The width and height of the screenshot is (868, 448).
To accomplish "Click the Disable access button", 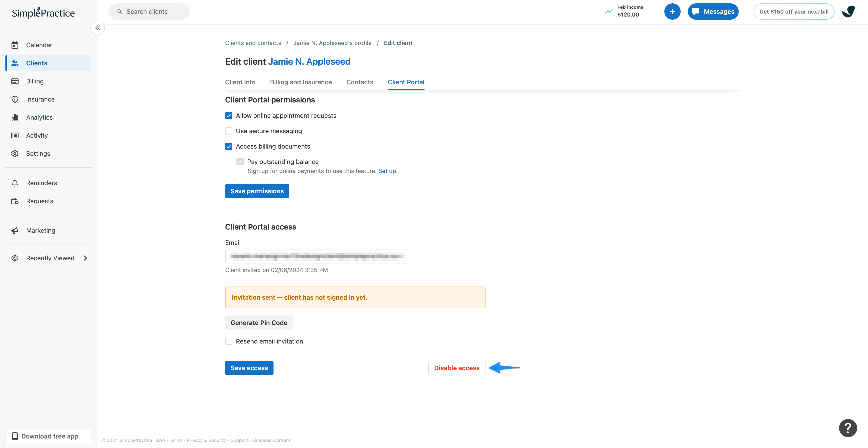I will (x=457, y=368).
